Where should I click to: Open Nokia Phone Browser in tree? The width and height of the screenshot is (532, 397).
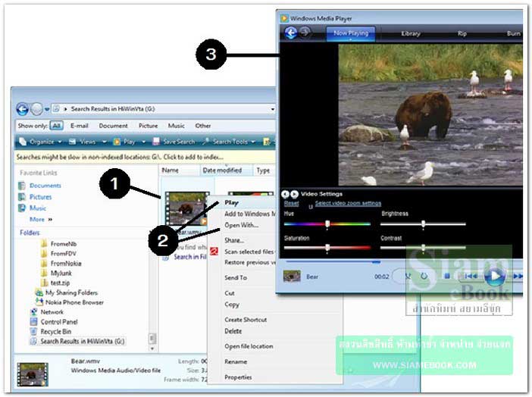(x=74, y=302)
